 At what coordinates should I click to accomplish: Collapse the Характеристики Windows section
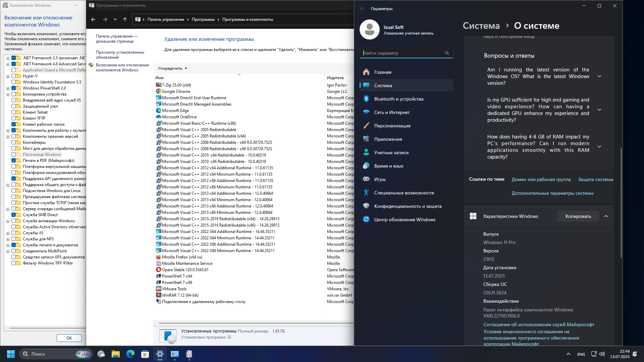(606, 216)
